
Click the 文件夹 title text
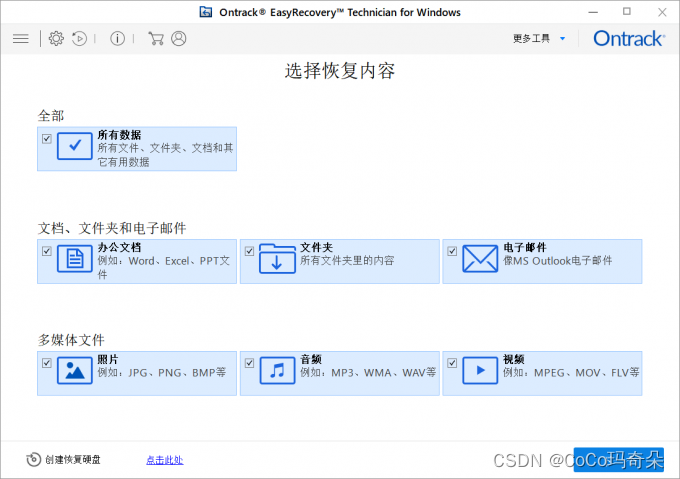pyautogui.click(x=317, y=247)
